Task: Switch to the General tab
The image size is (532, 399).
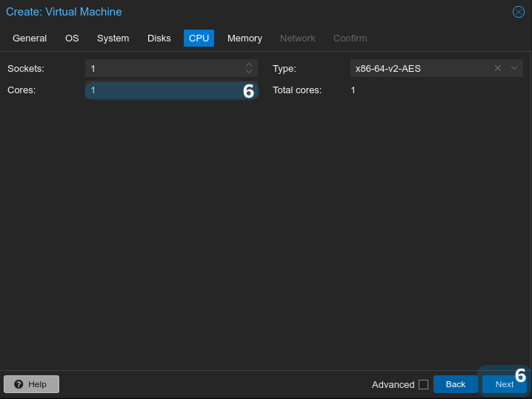Action: coord(30,38)
